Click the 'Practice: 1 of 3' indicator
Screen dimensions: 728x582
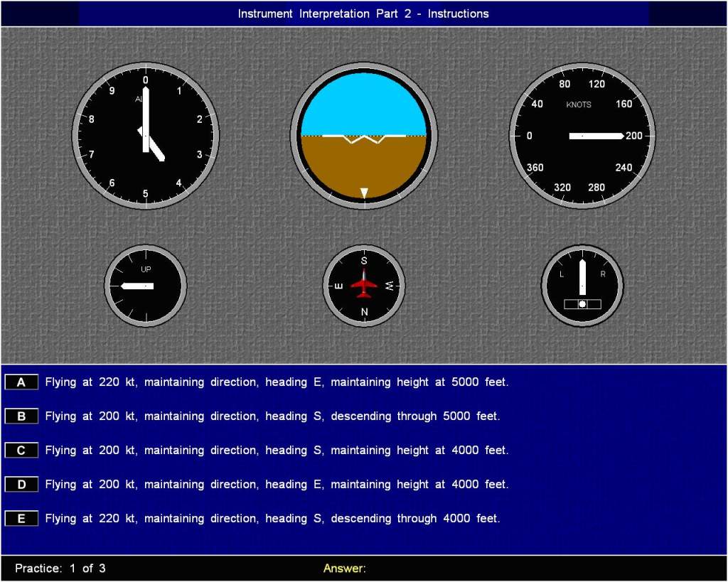coord(60,568)
